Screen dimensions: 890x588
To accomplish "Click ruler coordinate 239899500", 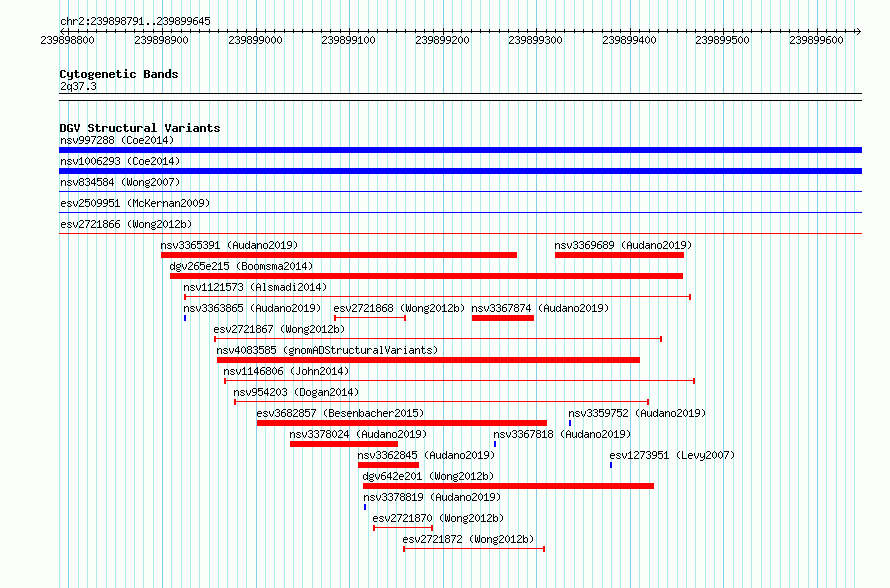I will [x=722, y=40].
